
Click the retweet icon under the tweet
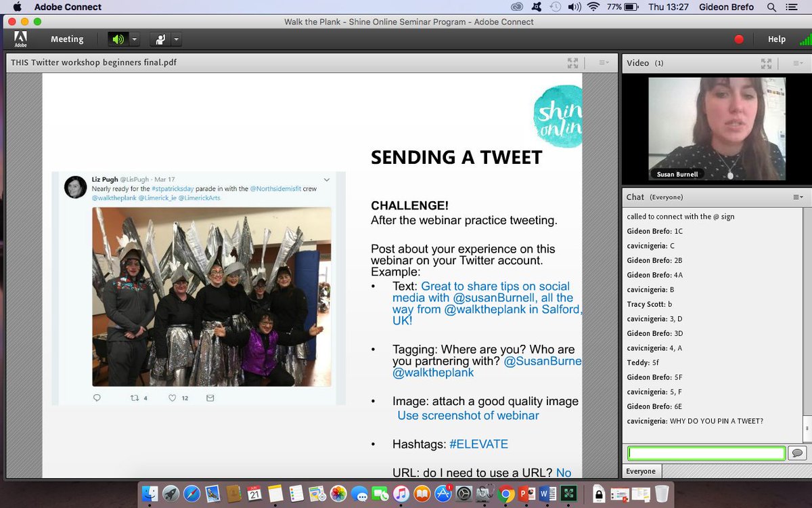[134, 398]
